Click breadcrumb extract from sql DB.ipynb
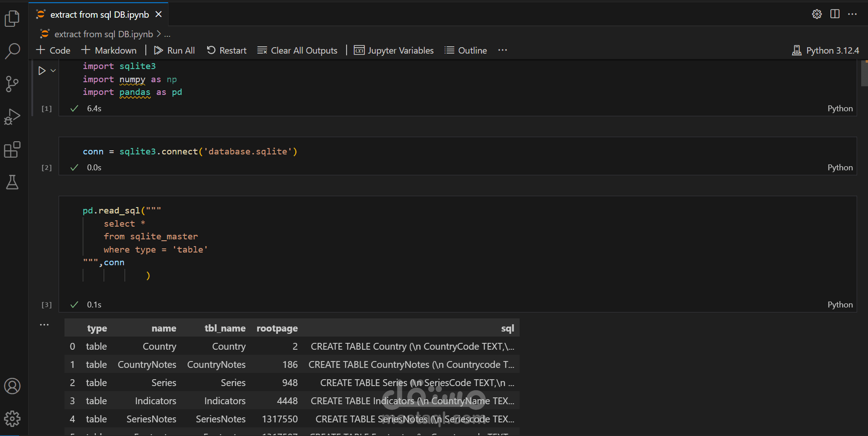 pyautogui.click(x=104, y=34)
